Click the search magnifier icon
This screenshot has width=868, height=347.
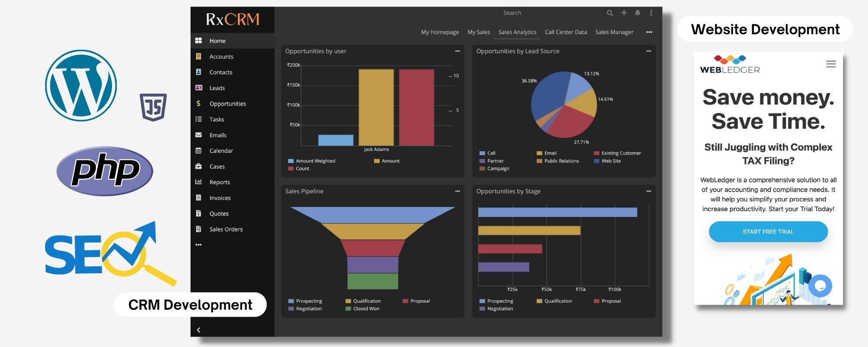[610, 13]
